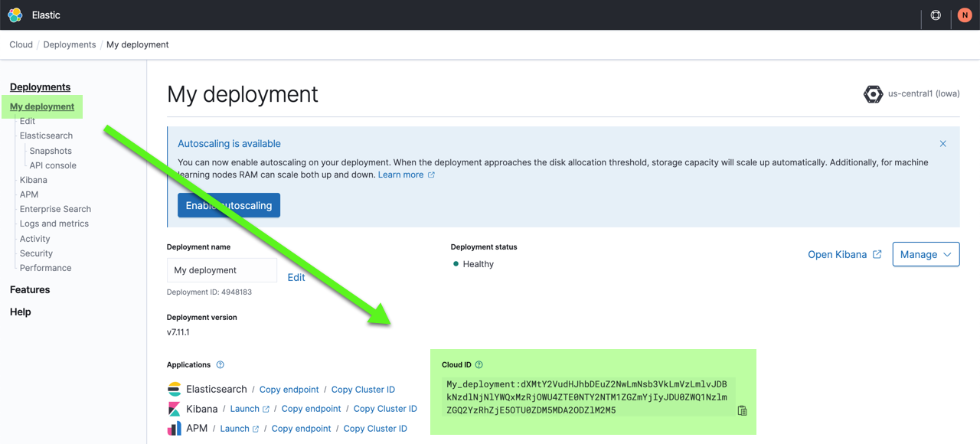
Task: Click Edit next to the deployment name
Action: [296, 277]
